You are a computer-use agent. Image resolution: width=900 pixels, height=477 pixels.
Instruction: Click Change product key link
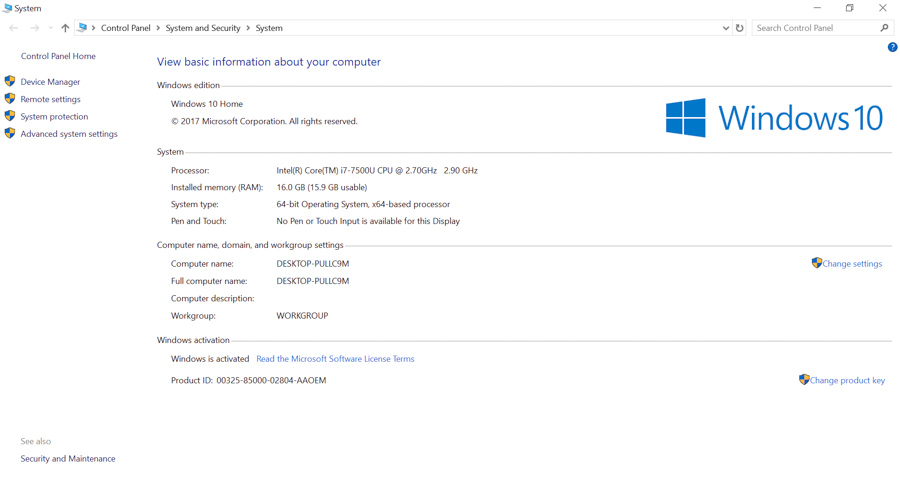click(847, 380)
